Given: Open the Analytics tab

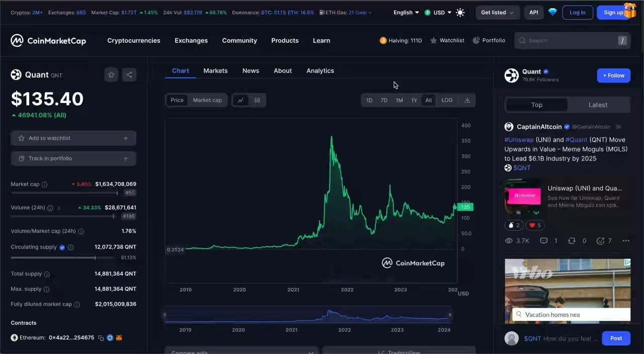Looking at the screenshot, I should (320, 71).
